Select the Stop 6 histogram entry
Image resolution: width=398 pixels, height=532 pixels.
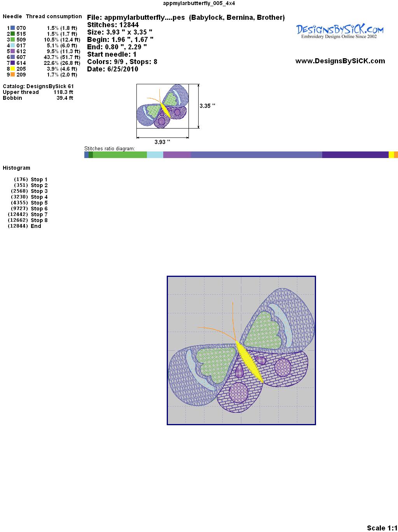coord(39,209)
